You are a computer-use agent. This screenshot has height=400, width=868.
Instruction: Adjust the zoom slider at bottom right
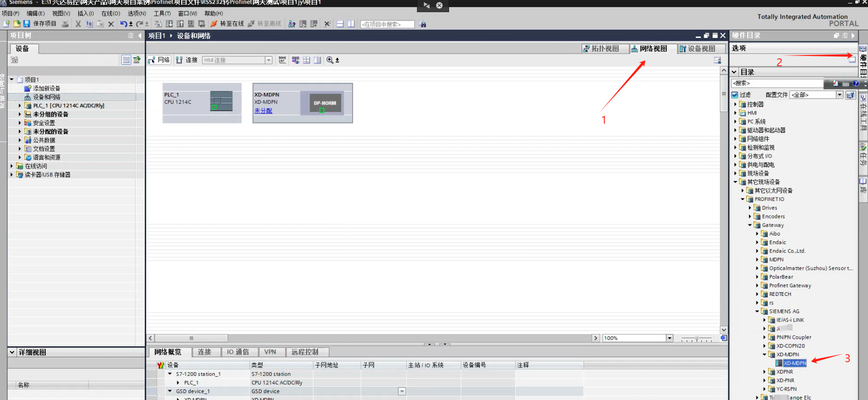click(x=697, y=338)
